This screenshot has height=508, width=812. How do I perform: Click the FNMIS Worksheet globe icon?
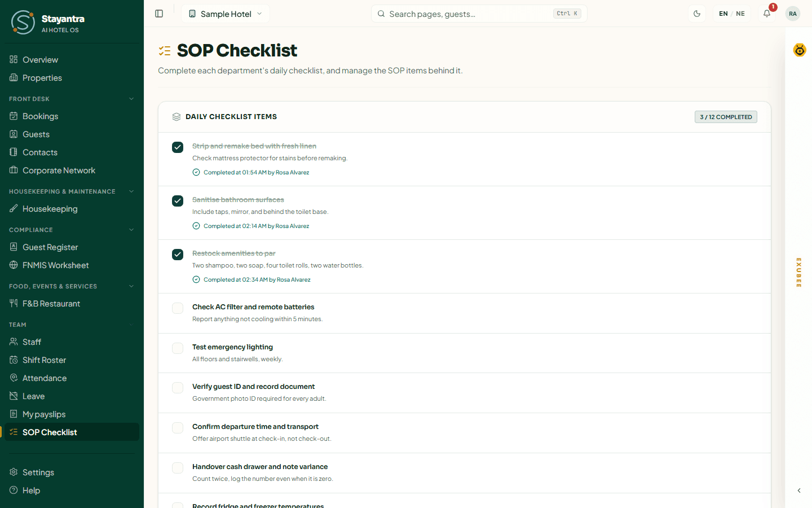click(x=14, y=265)
